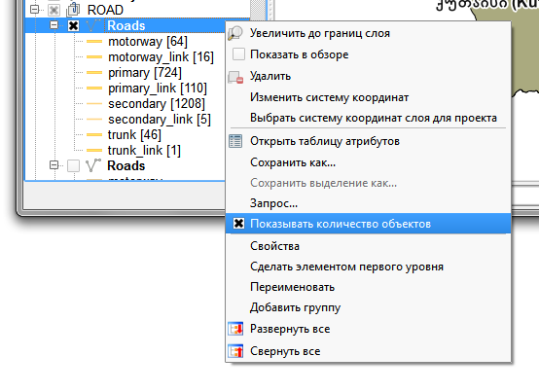Screen dimensions: 539x392
Task: Click the layer panel vertical scrollbar
Action: tap(259, 11)
